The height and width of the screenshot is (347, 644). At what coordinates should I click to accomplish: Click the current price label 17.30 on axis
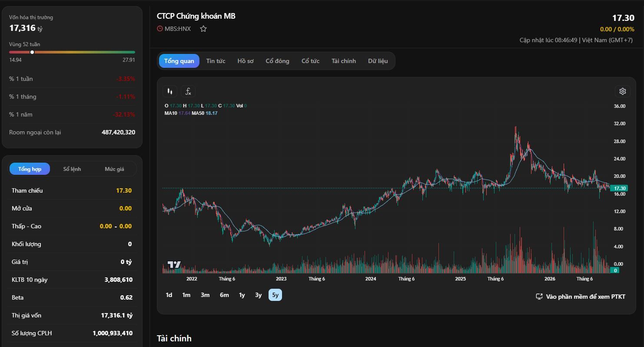(618, 188)
